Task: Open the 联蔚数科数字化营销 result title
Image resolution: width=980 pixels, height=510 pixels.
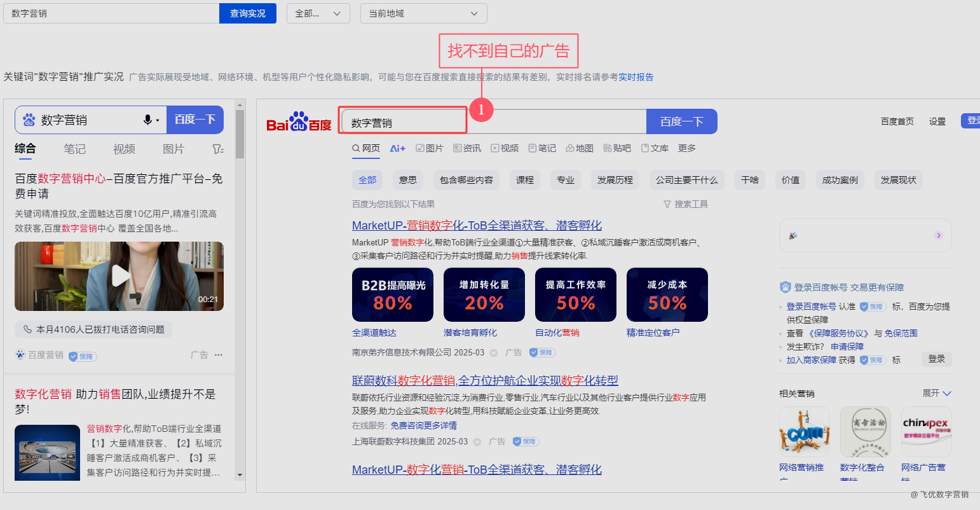Action: (485, 380)
